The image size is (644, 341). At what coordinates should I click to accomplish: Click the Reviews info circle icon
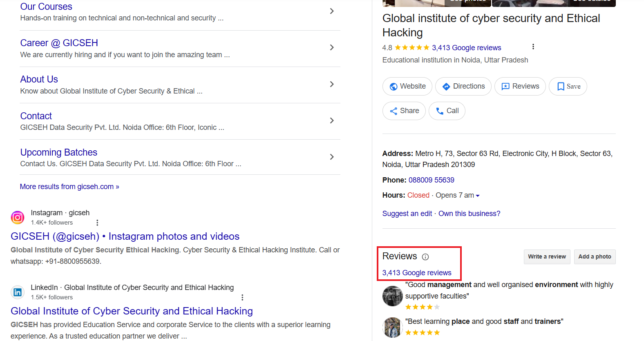click(x=425, y=257)
